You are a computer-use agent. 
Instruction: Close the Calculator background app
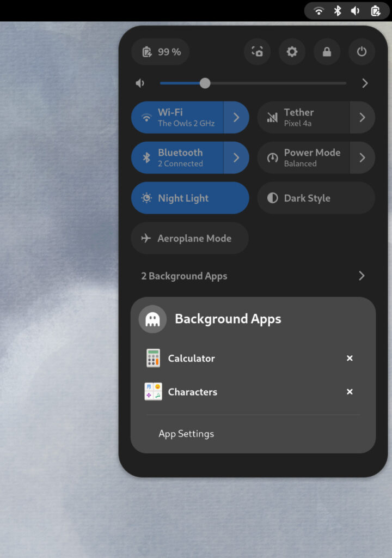pos(350,358)
